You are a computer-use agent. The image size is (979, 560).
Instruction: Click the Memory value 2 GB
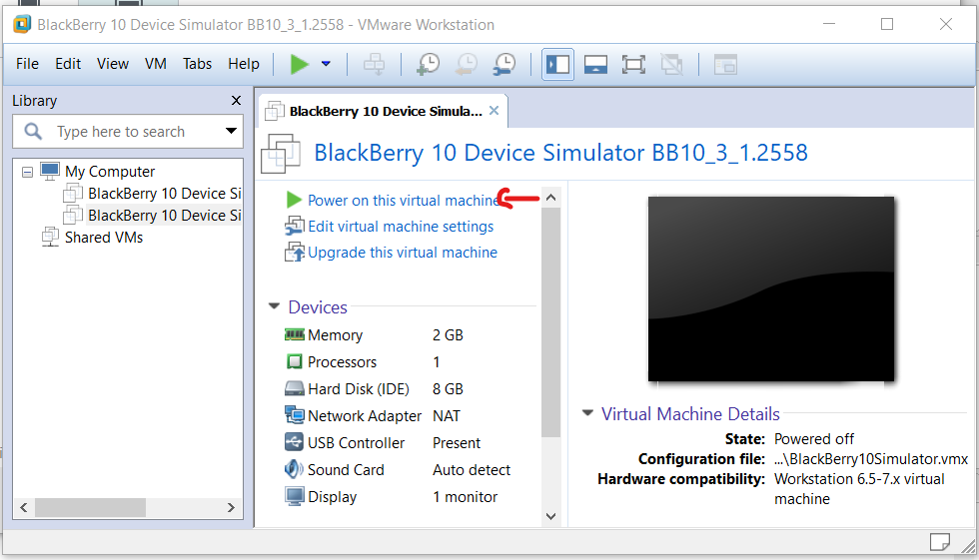[448, 335]
